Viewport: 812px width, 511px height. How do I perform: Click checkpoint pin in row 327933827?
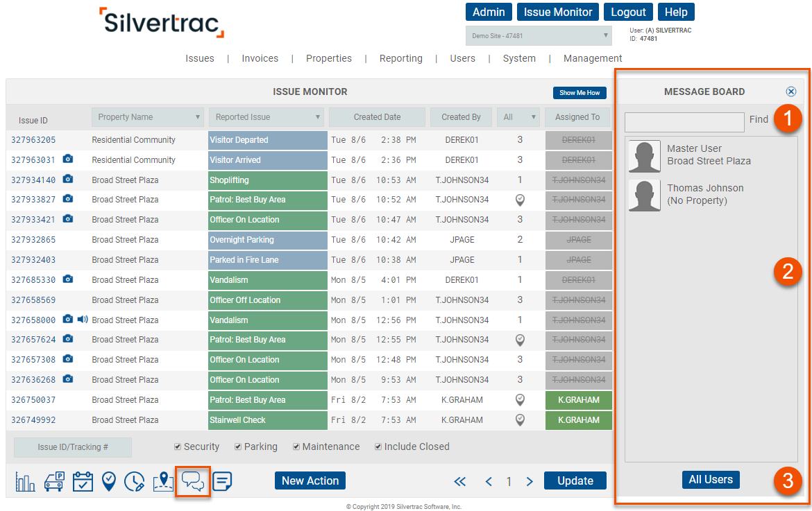pyautogui.click(x=520, y=200)
